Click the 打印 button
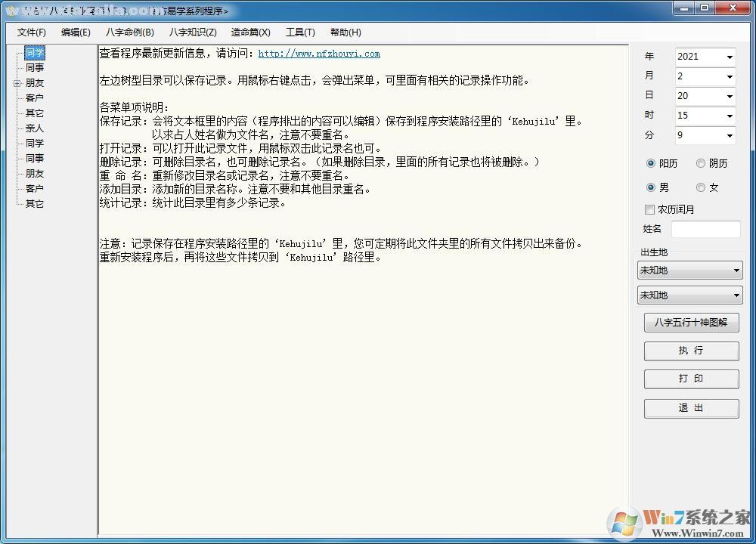The width and height of the screenshot is (756, 544). click(x=691, y=379)
